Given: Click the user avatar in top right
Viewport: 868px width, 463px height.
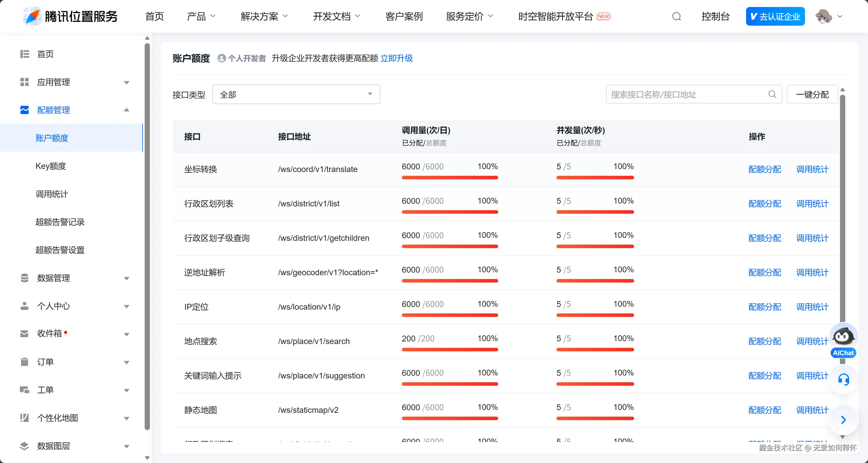Looking at the screenshot, I should click(x=823, y=16).
